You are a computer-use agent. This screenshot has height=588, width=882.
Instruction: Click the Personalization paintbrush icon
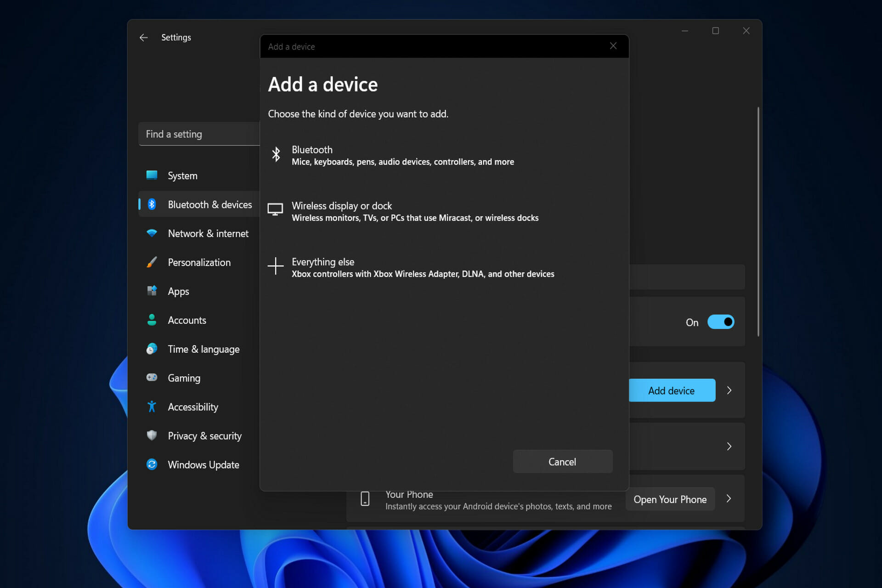152,262
